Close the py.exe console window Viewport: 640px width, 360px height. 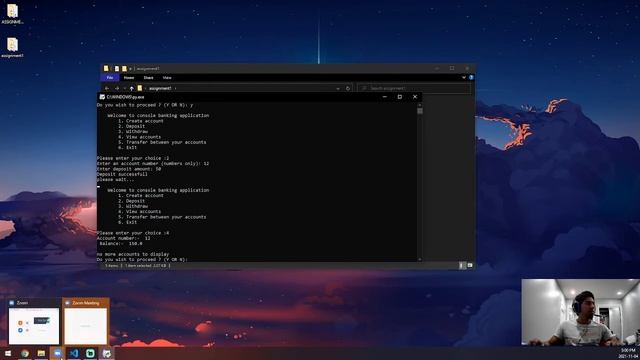pos(415,97)
